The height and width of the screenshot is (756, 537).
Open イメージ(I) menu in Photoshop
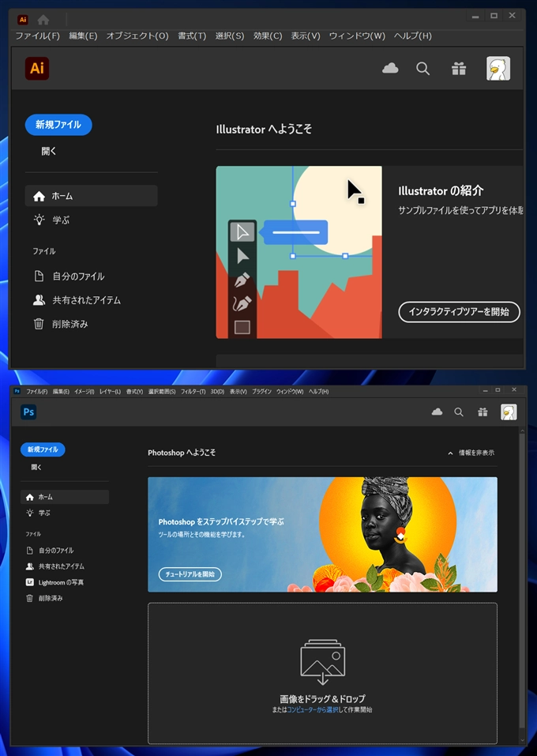[84, 392]
